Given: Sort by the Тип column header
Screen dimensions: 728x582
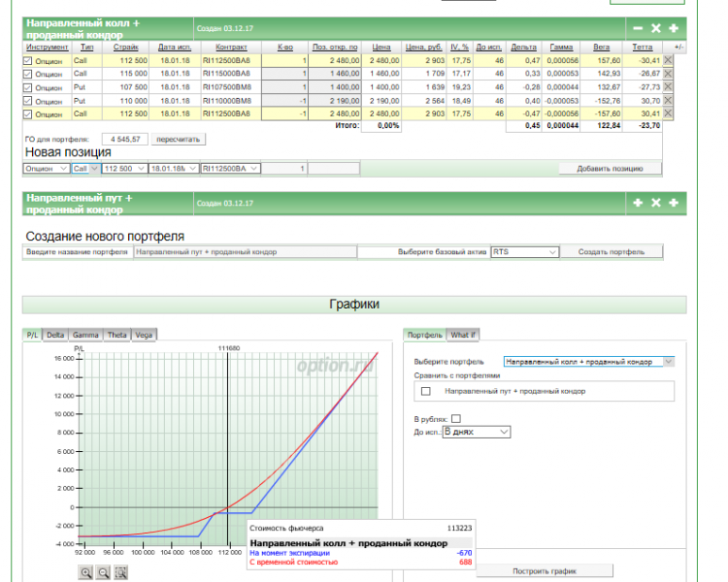Looking at the screenshot, I should pos(86,48).
